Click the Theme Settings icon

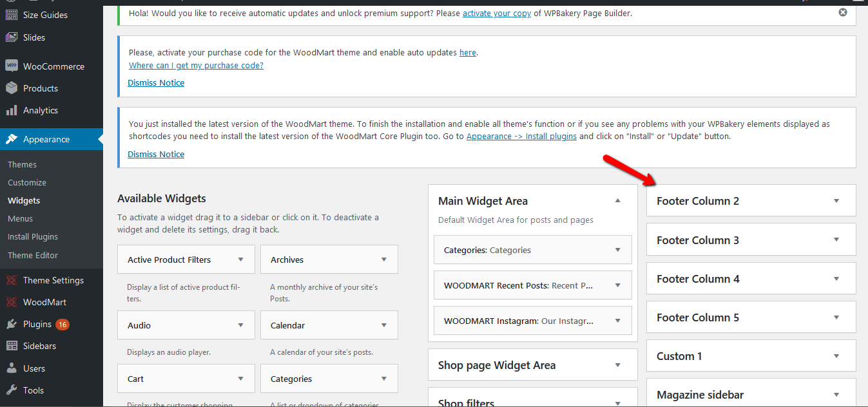point(12,280)
